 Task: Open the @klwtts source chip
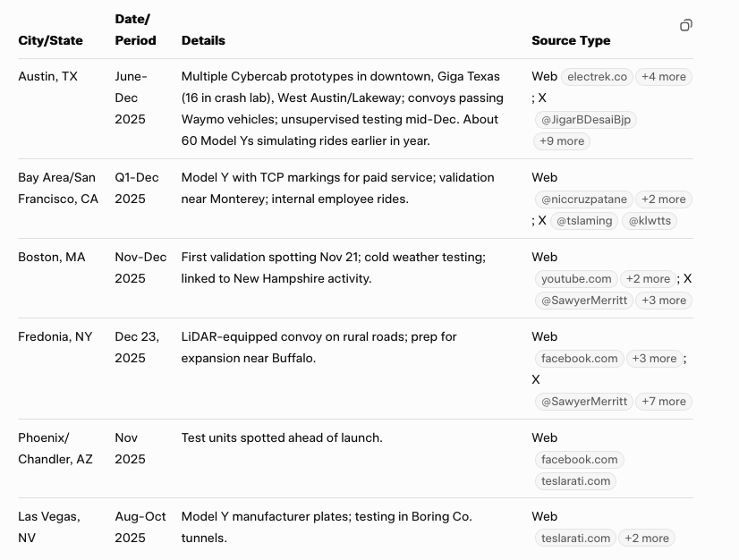click(x=650, y=221)
